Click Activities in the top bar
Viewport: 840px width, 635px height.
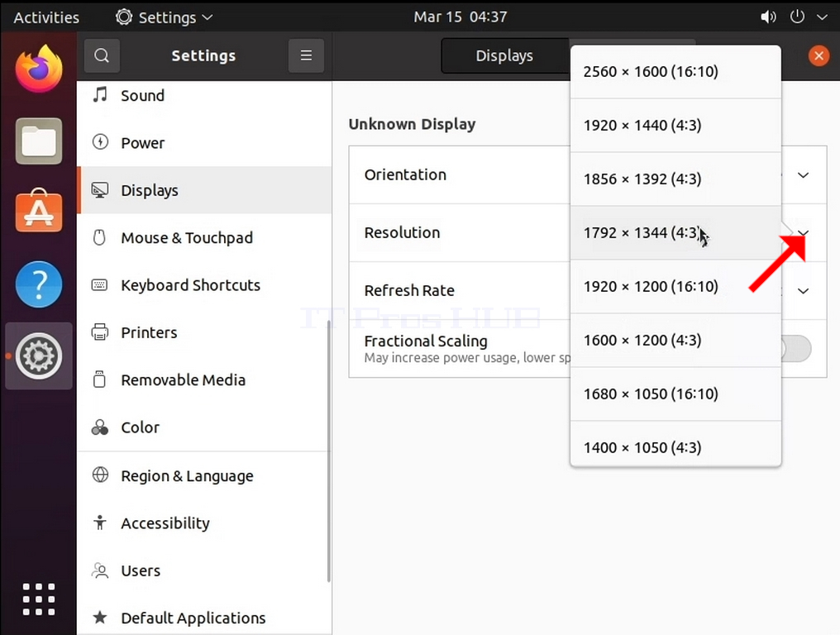click(x=46, y=17)
